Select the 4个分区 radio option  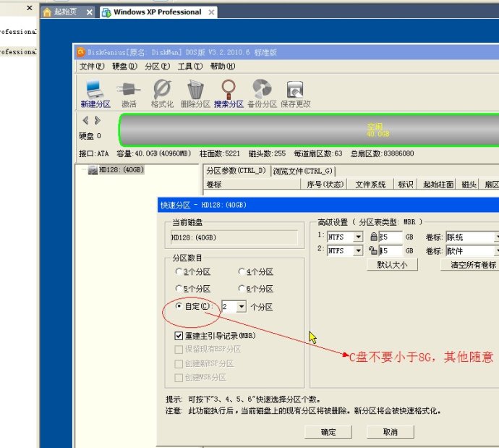(242, 271)
